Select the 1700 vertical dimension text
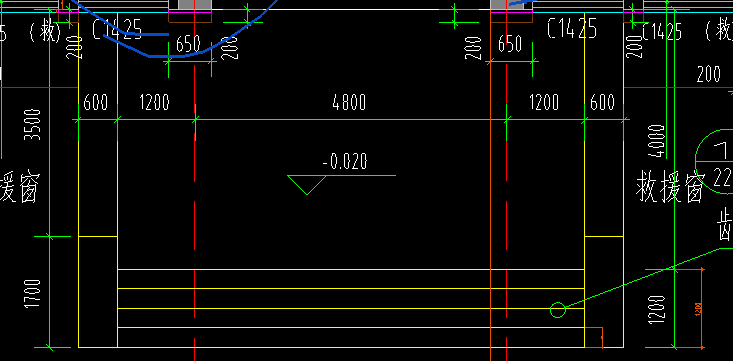 [34, 294]
